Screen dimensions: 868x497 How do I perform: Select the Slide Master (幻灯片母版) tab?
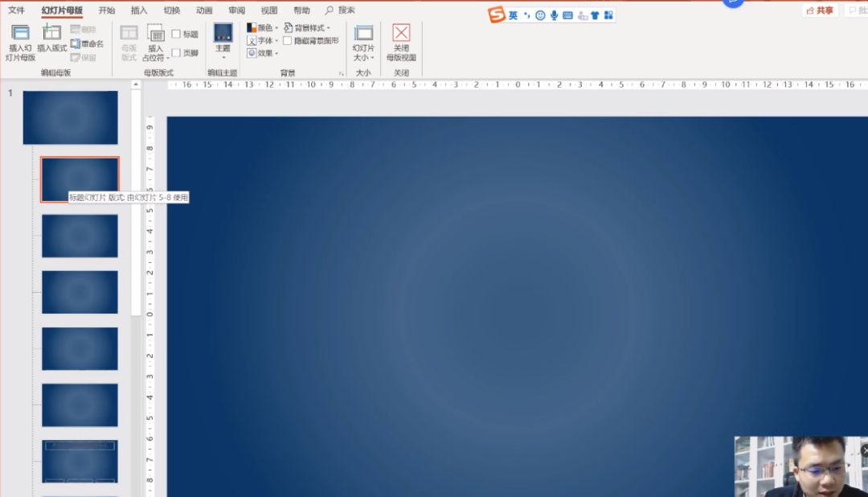62,10
